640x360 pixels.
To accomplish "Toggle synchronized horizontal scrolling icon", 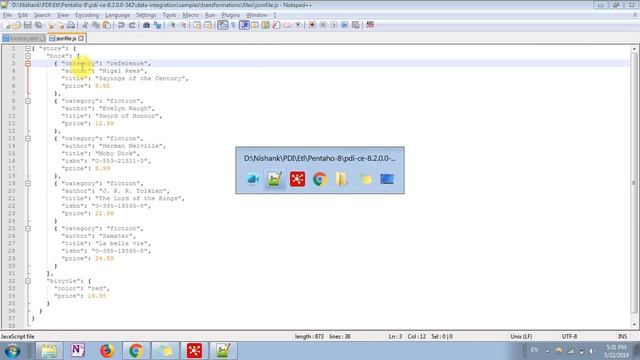I will point(208,25).
